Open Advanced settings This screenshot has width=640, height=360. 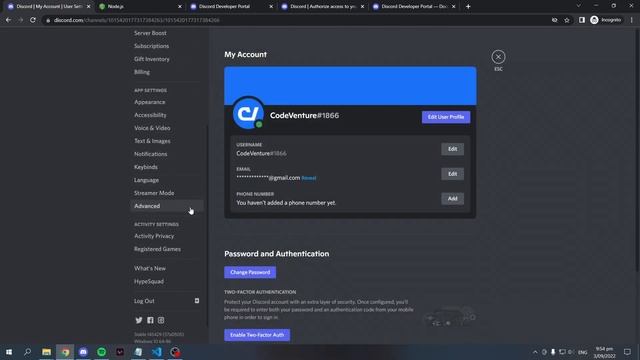(x=167, y=206)
